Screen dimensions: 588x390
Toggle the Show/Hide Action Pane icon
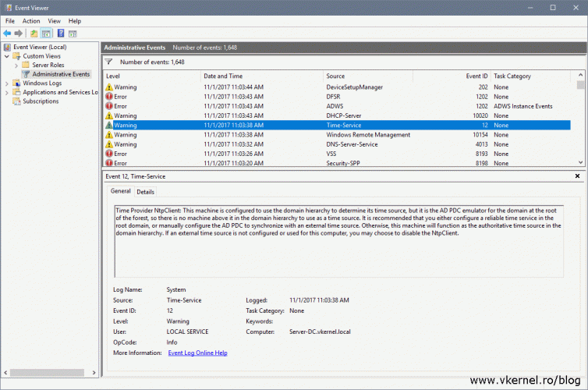point(73,34)
